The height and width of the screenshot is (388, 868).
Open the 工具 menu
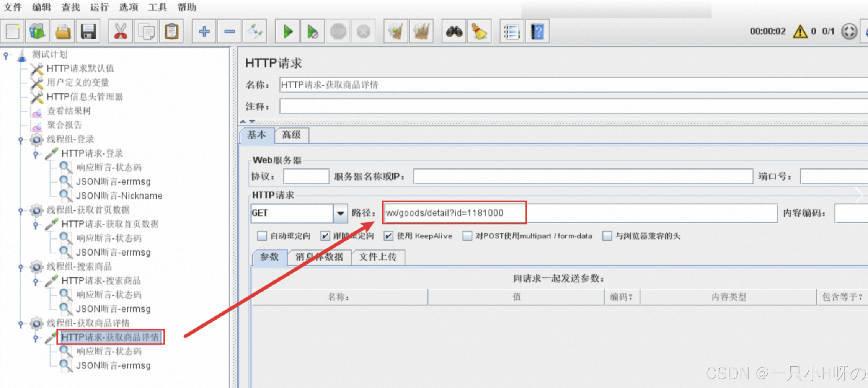[158, 7]
